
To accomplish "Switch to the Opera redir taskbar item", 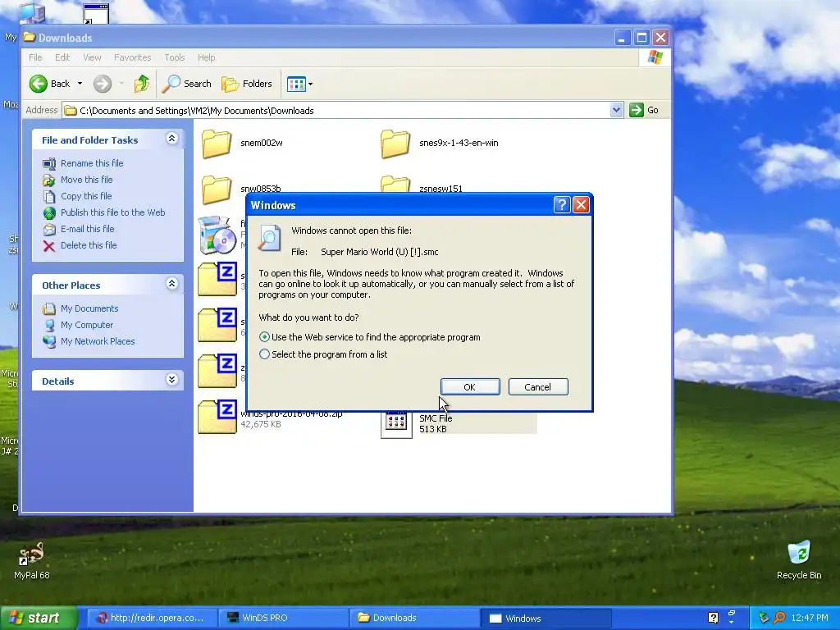I will (151, 618).
